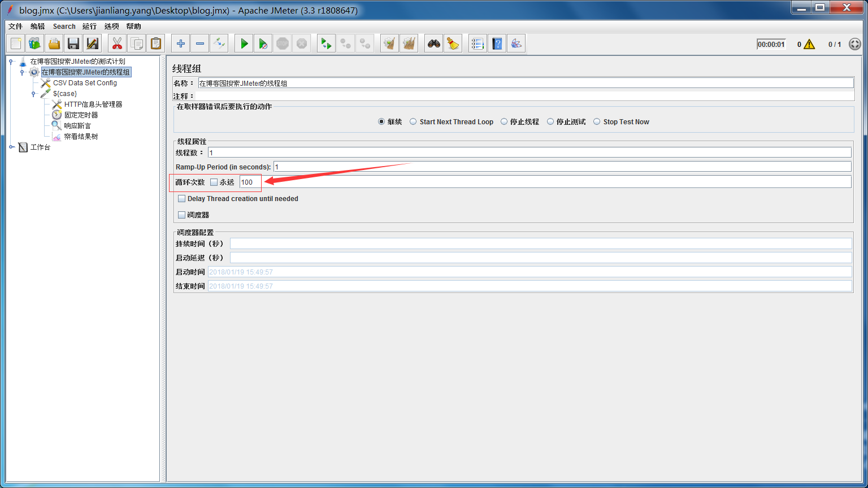868x488 pixels.
Task: Select Stop Test Now radio option
Action: [x=621, y=121]
